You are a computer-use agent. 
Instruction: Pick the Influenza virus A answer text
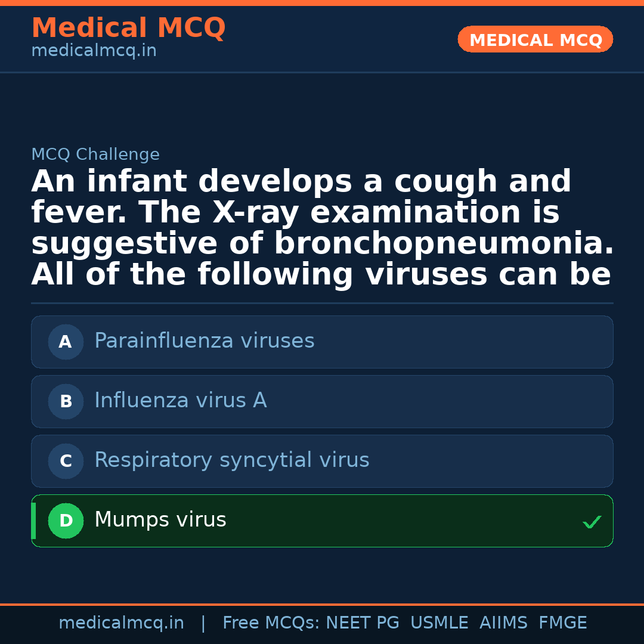[x=180, y=401]
